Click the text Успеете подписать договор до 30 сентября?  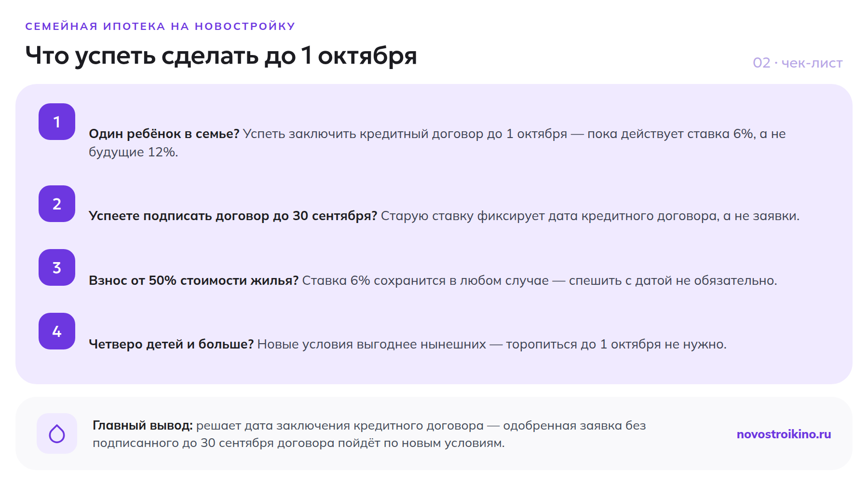pos(233,216)
